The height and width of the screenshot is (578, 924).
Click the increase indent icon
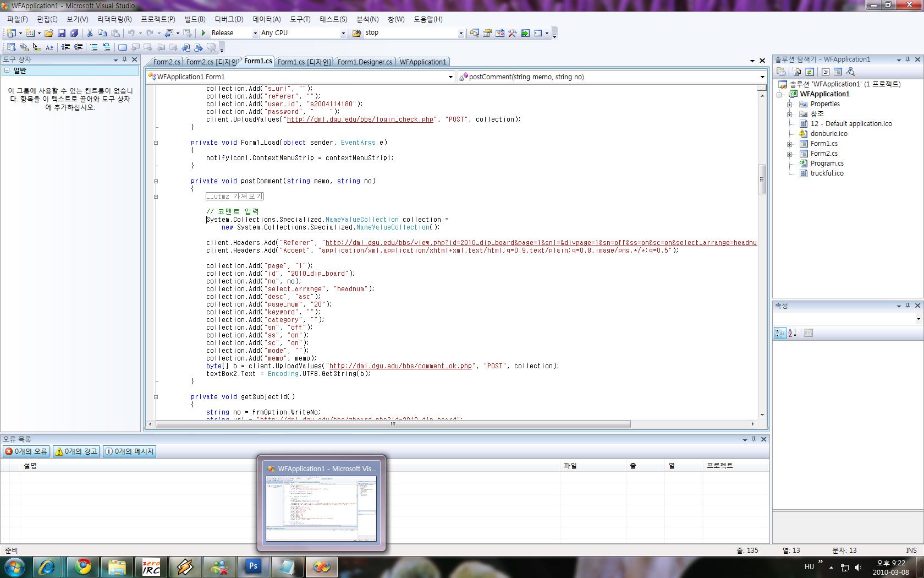pyautogui.click(x=79, y=47)
